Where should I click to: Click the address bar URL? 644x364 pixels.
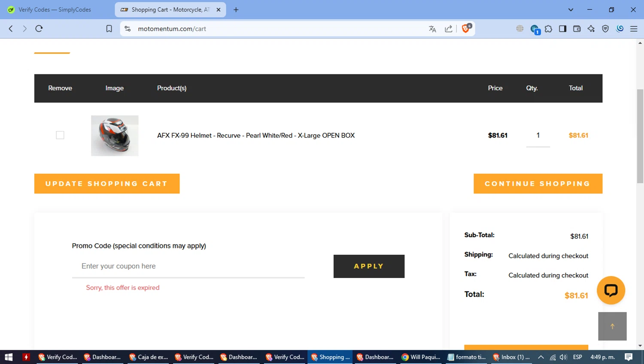coord(172,29)
